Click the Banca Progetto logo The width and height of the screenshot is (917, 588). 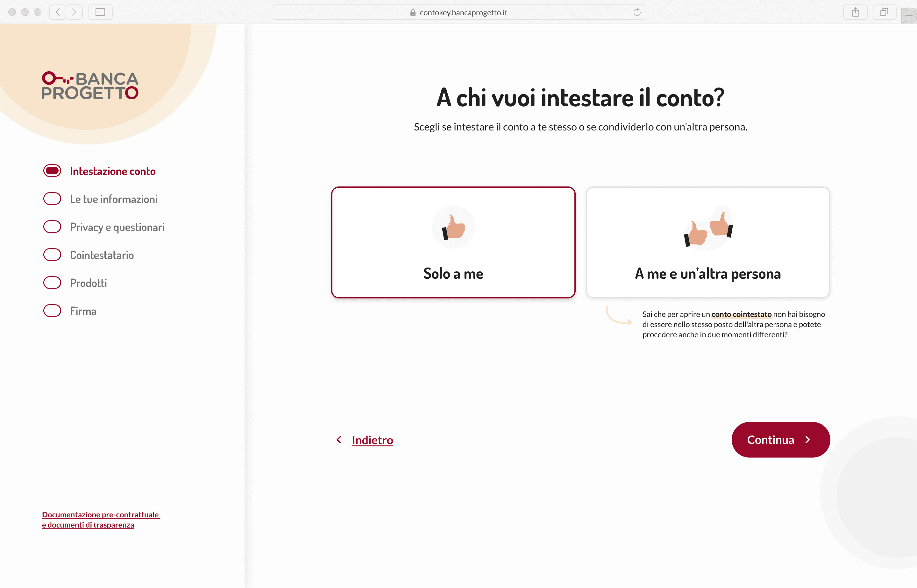(x=90, y=86)
